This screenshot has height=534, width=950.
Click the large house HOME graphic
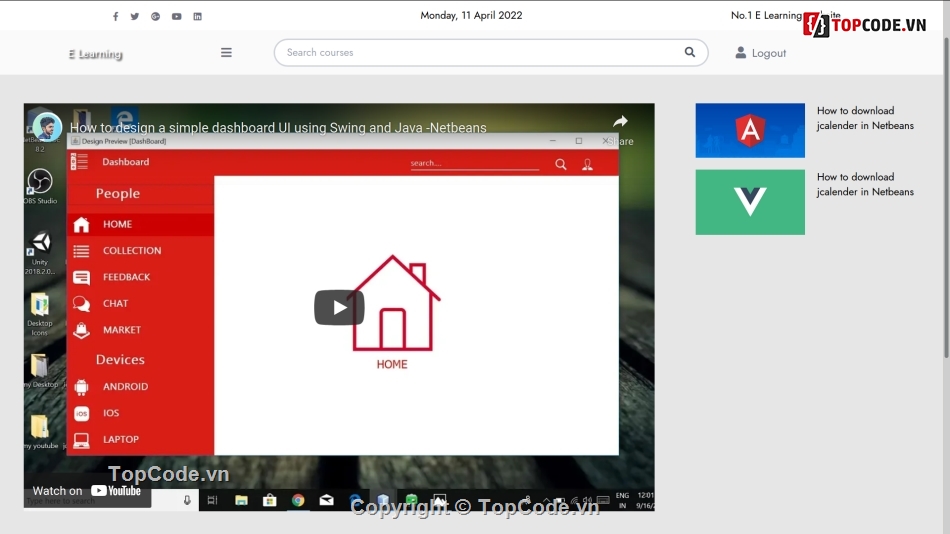393,303
